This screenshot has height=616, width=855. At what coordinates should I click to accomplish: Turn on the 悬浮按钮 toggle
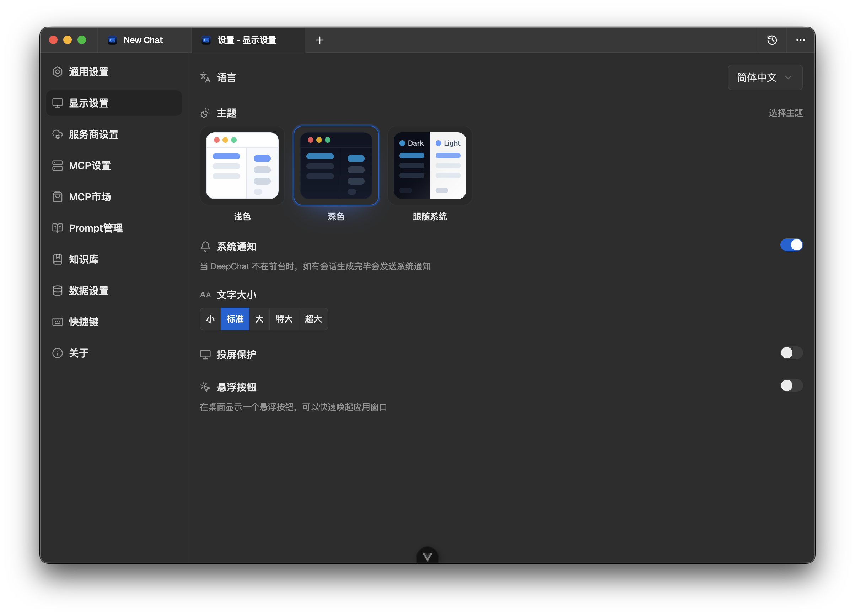click(x=791, y=385)
